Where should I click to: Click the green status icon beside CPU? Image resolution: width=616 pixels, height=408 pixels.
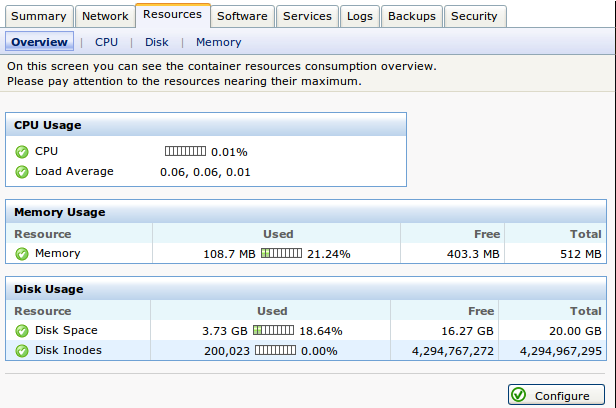coord(22,152)
